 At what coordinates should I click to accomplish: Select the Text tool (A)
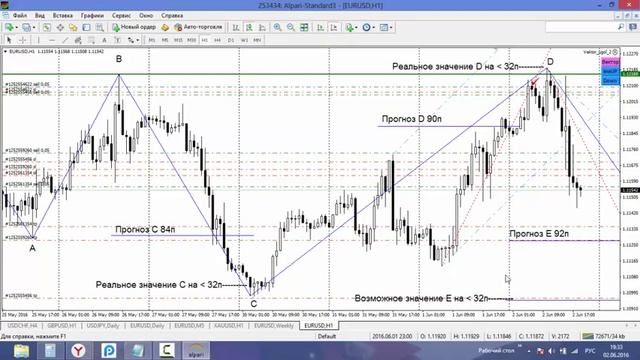pyautogui.click(x=104, y=40)
